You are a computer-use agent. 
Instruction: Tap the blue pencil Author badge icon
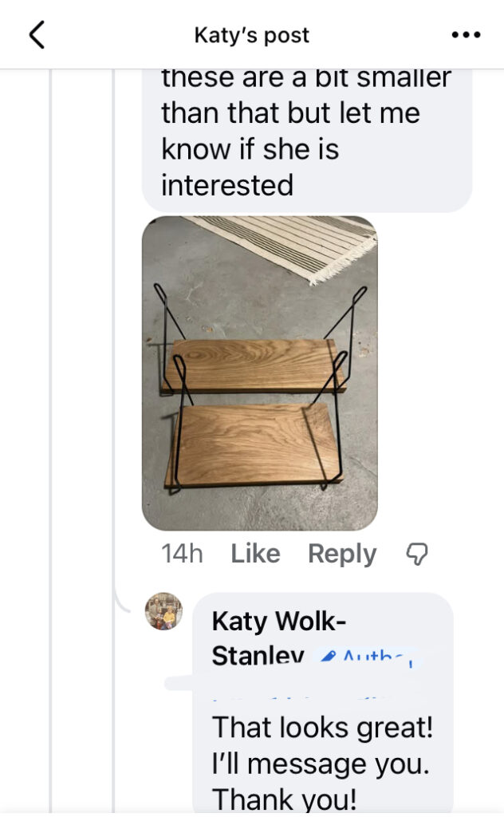coord(328,657)
